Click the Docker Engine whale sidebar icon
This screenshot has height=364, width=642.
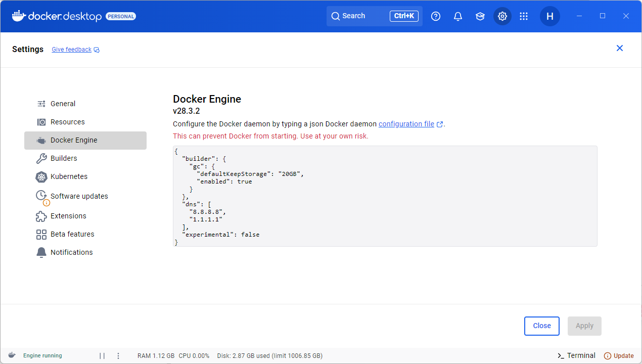pyautogui.click(x=41, y=141)
